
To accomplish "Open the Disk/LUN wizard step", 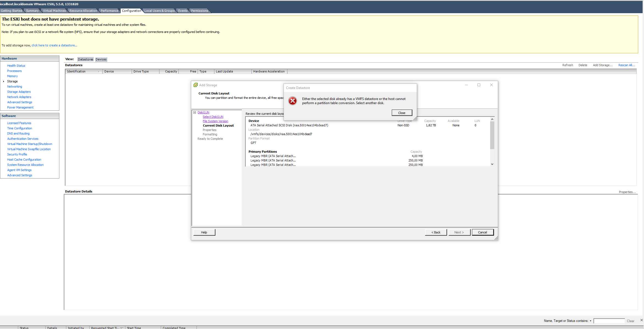I will [x=203, y=112].
